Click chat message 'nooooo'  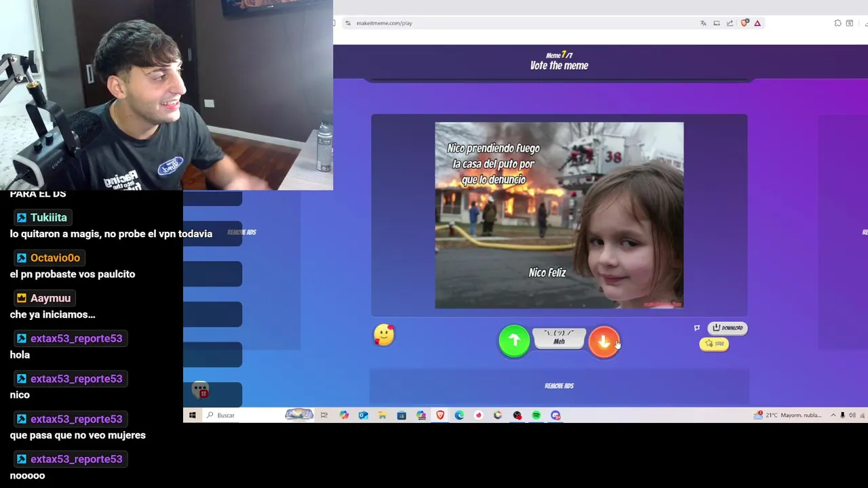[27, 475]
